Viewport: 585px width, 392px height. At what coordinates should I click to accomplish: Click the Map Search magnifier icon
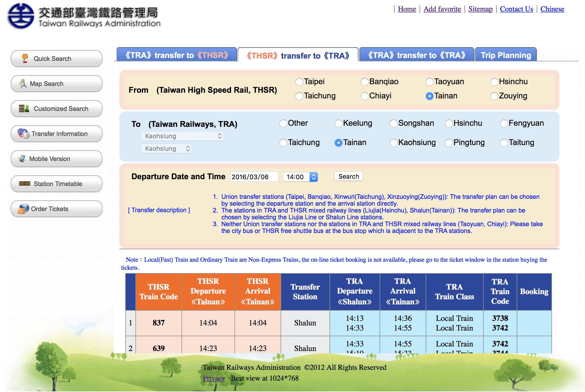[x=23, y=84]
